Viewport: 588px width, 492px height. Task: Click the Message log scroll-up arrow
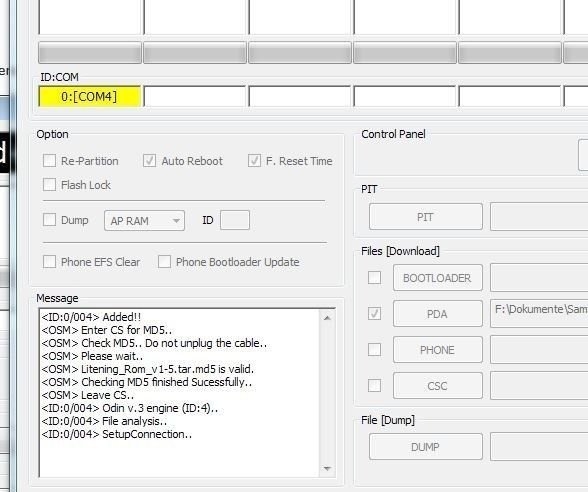point(327,318)
